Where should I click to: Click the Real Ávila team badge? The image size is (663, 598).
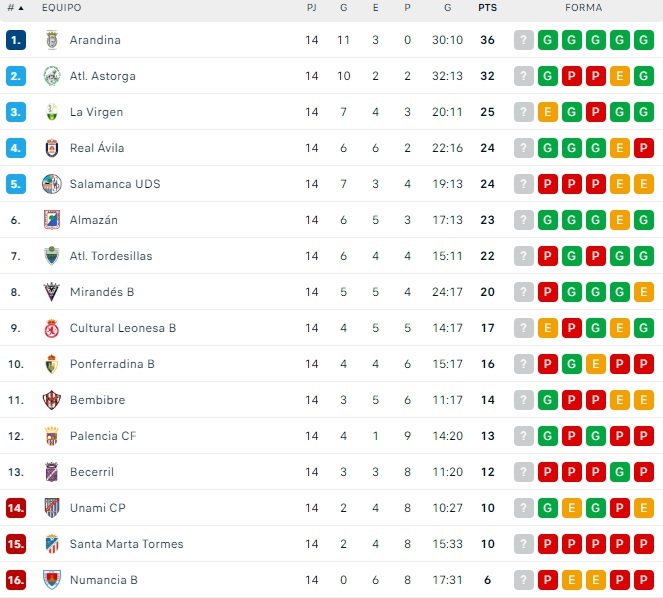[52, 148]
